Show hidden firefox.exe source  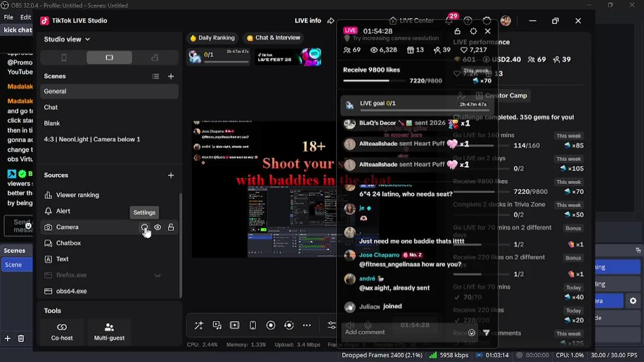pyautogui.click(x=157, y=276)
